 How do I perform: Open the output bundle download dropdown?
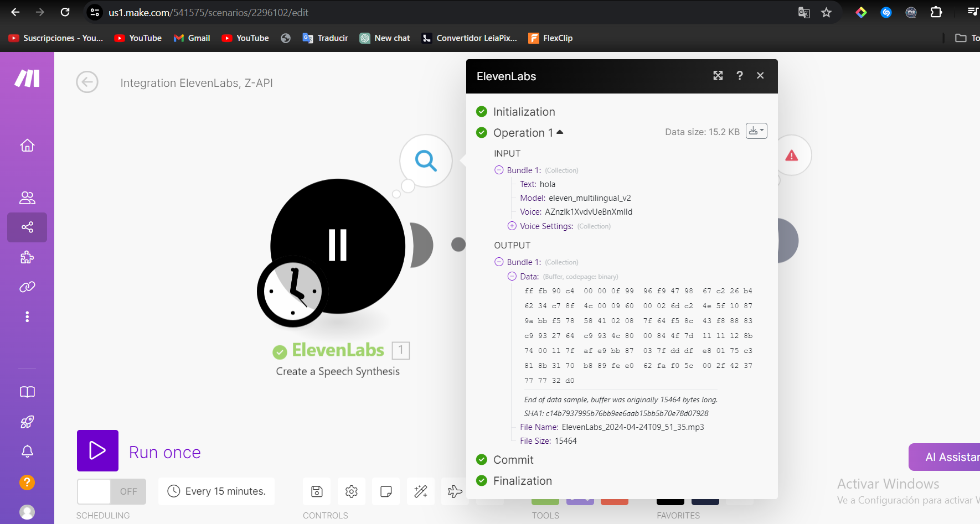point(756,131)
